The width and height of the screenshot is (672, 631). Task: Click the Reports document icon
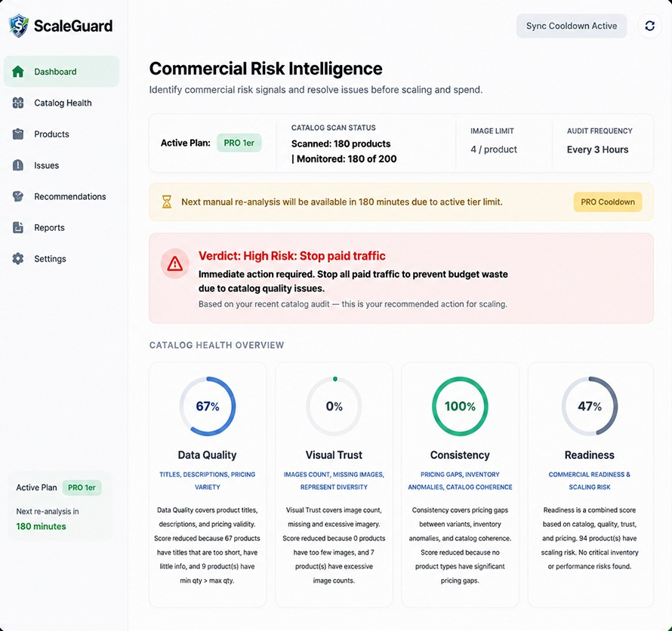18,227
